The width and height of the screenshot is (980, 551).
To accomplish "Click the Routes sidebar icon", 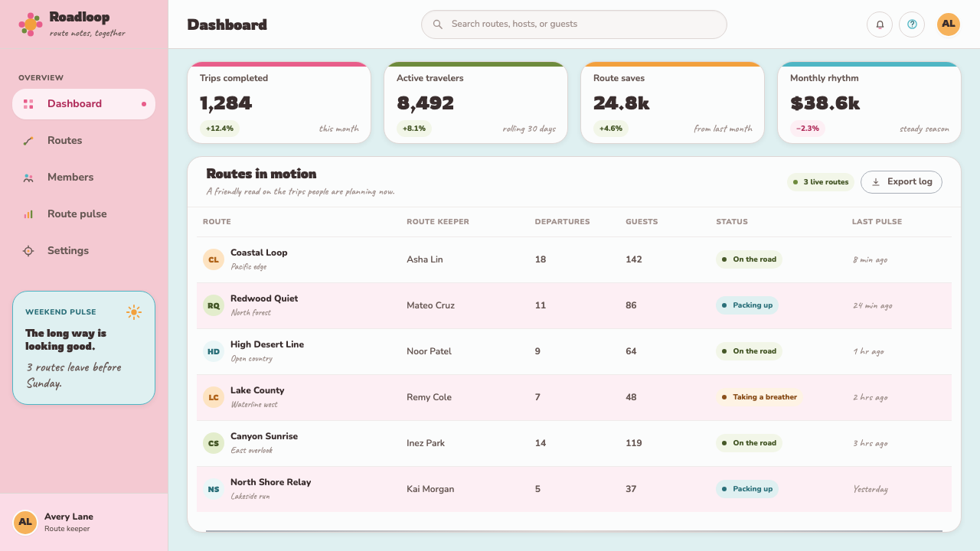I will coord(28,141).
